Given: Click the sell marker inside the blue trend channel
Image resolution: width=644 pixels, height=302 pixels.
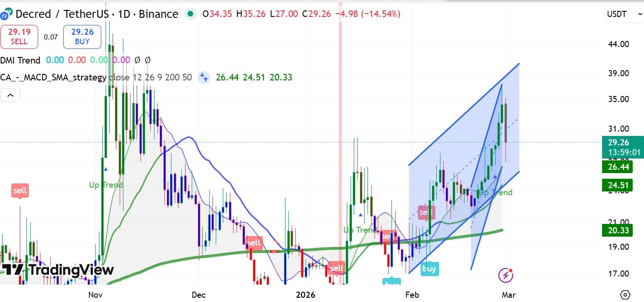Looking at the screenshot, I should pos(426,212).
